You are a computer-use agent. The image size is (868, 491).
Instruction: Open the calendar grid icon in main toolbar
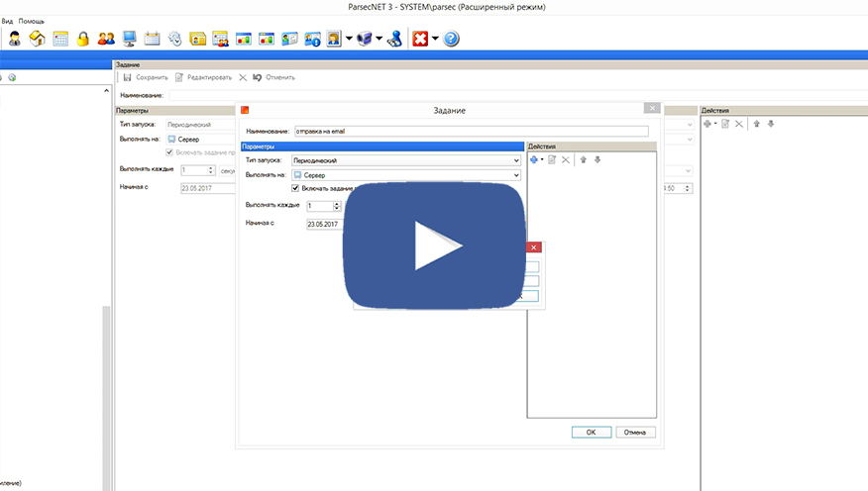pyautogui.click(x=60, y=39)
